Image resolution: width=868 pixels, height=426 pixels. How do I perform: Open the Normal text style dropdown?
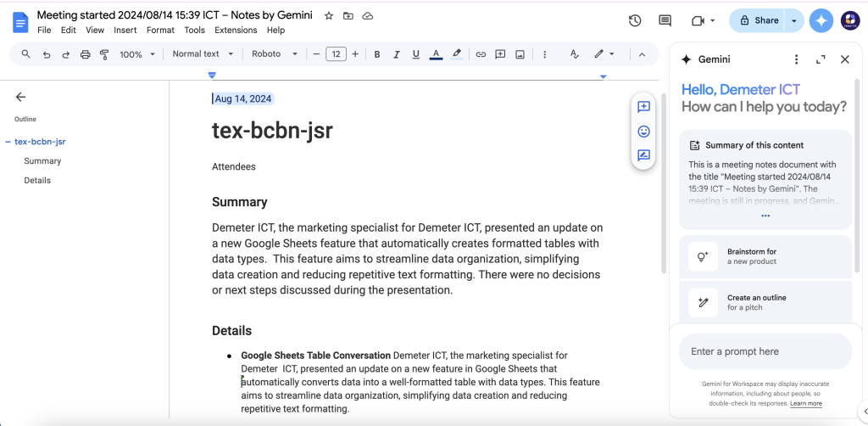point(203,53)
